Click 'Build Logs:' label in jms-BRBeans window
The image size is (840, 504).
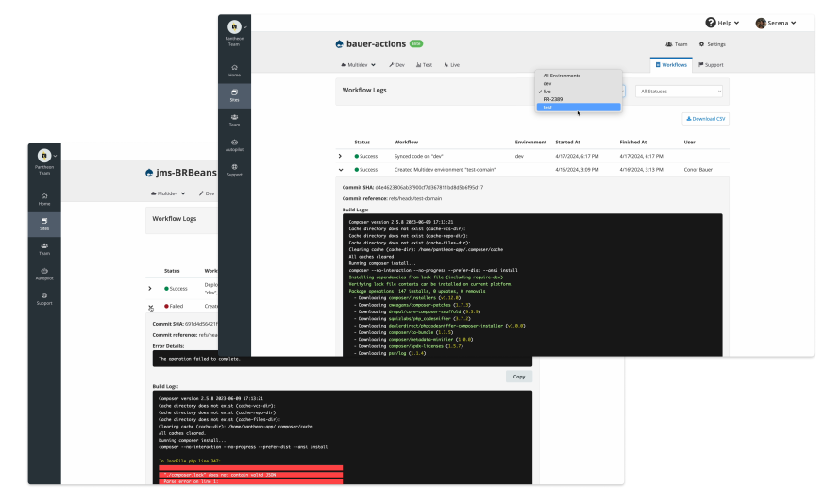pos(165,386)
